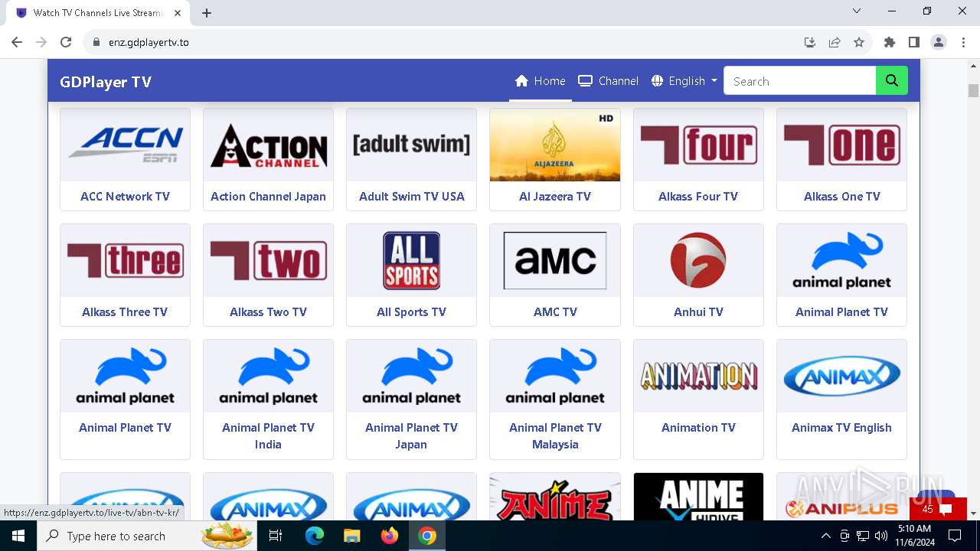Click the install app icon in address bar
980x551 pixels.
810,42
